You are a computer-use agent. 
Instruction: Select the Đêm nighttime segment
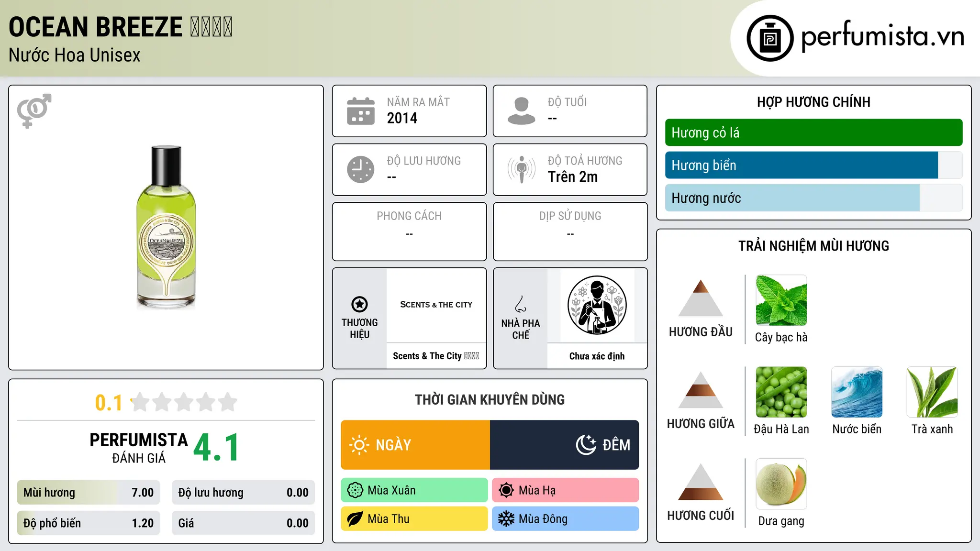point(564,445)
